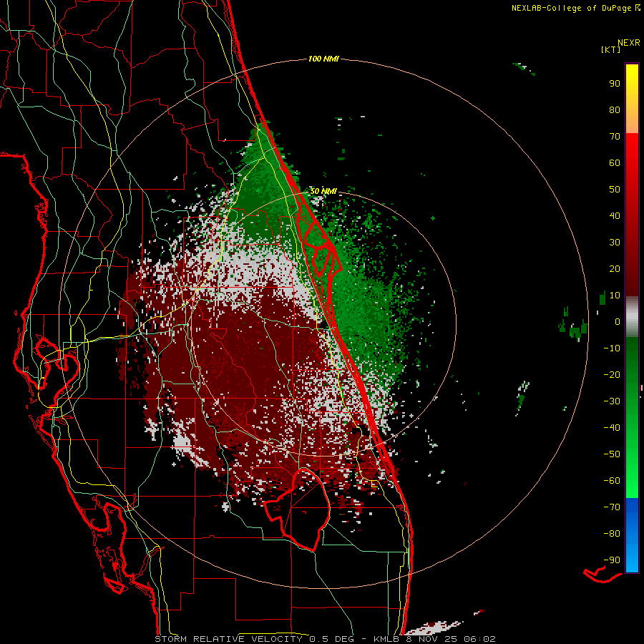644x644 pixels.
Task: Click the 50 NMI range ring label
Action: [x=323, y=191]
